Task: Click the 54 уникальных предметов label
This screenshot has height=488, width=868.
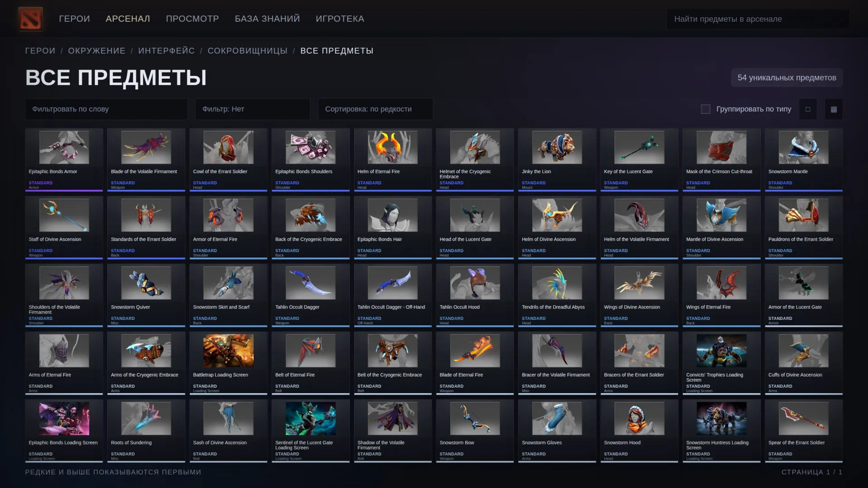Action: tap(787, 77)
